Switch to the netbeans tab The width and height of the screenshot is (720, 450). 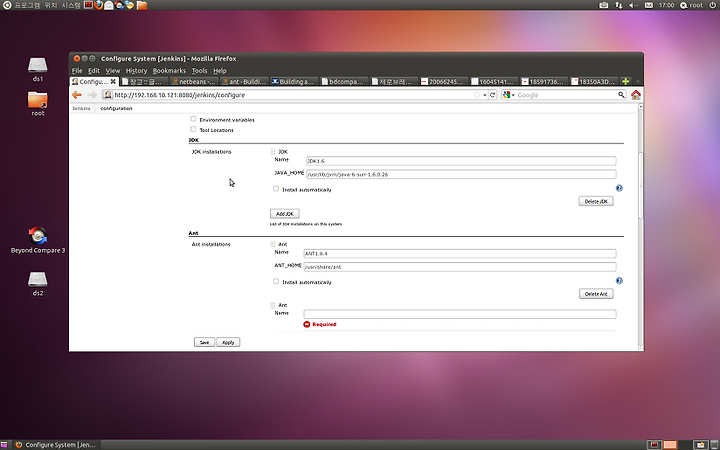(x=195, y=81)
